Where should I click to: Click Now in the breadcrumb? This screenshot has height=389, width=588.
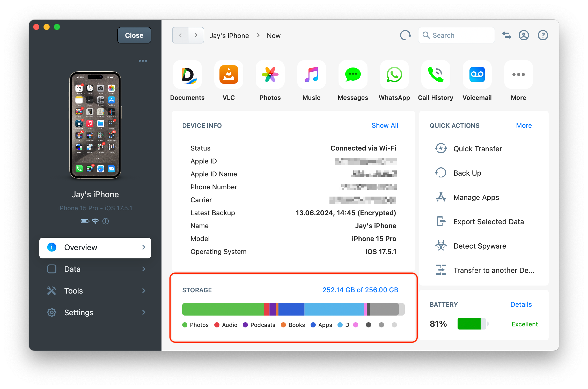pyautogui.click(x=274, y=36)
